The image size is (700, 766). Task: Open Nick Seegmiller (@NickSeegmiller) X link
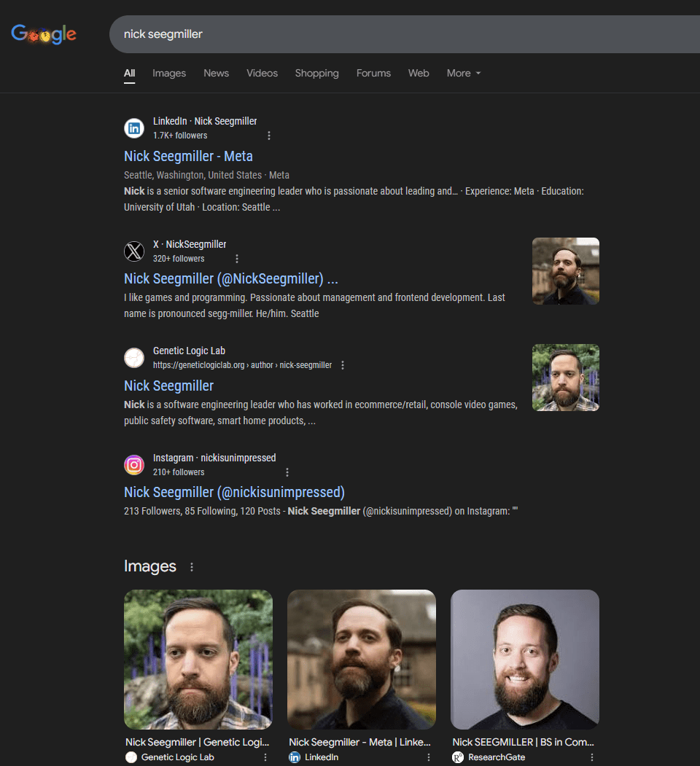[x=230, y=279]
